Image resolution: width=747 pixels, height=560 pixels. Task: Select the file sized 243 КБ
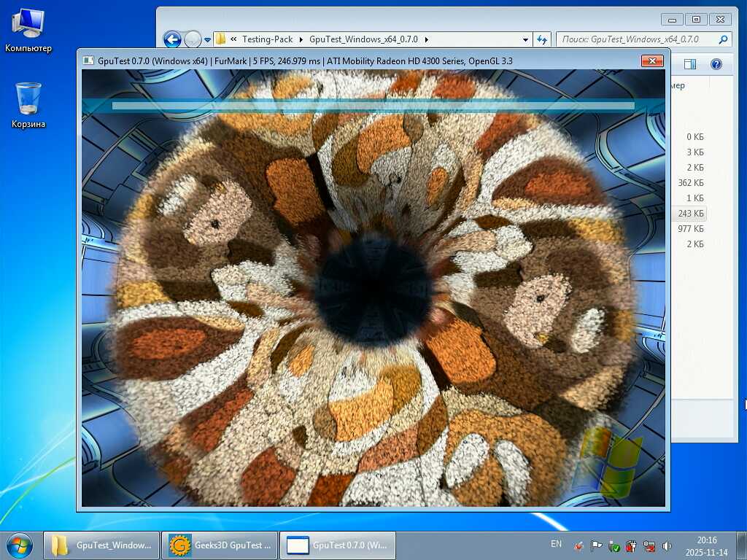691,214
